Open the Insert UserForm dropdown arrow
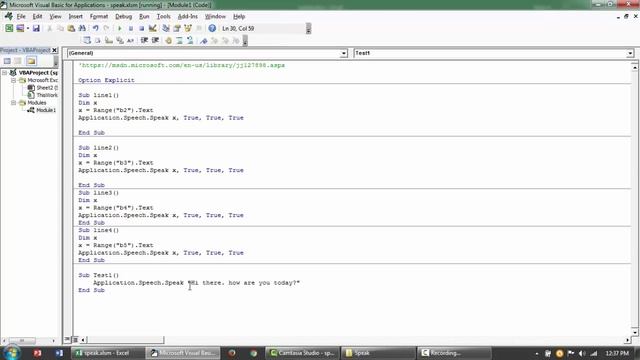The width and height of the screenshot is (640, 360). [27, 28]
